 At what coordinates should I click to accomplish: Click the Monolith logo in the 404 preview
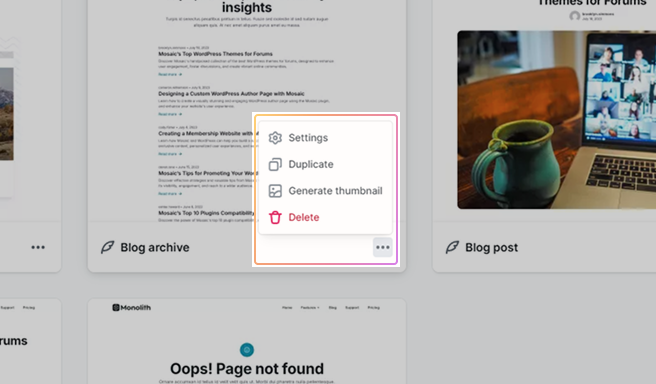click(x=131, y=307)
